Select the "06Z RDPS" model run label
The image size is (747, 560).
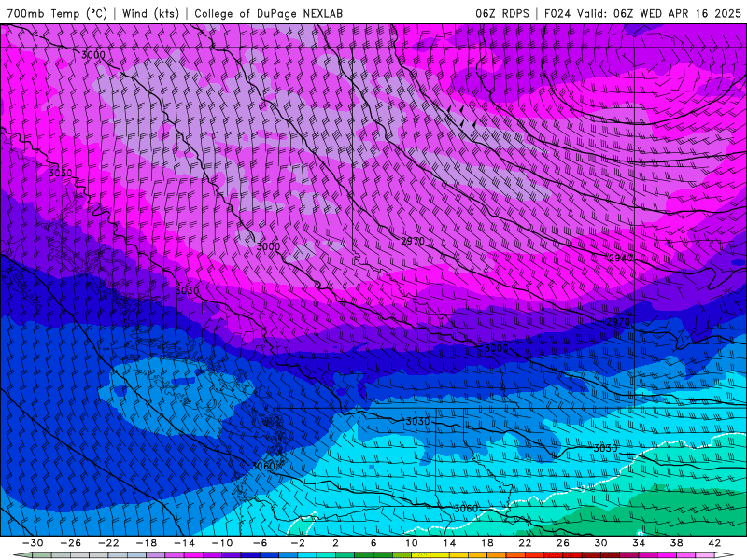502,13
